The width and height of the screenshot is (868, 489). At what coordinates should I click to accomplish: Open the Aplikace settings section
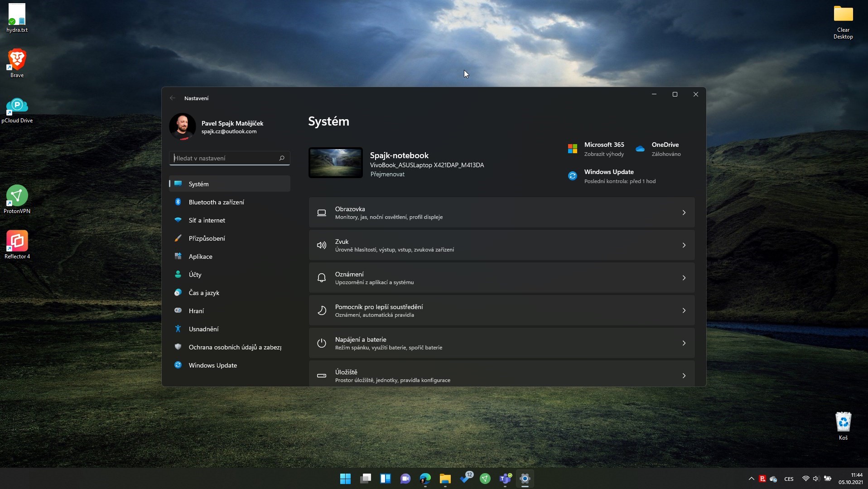229,256
